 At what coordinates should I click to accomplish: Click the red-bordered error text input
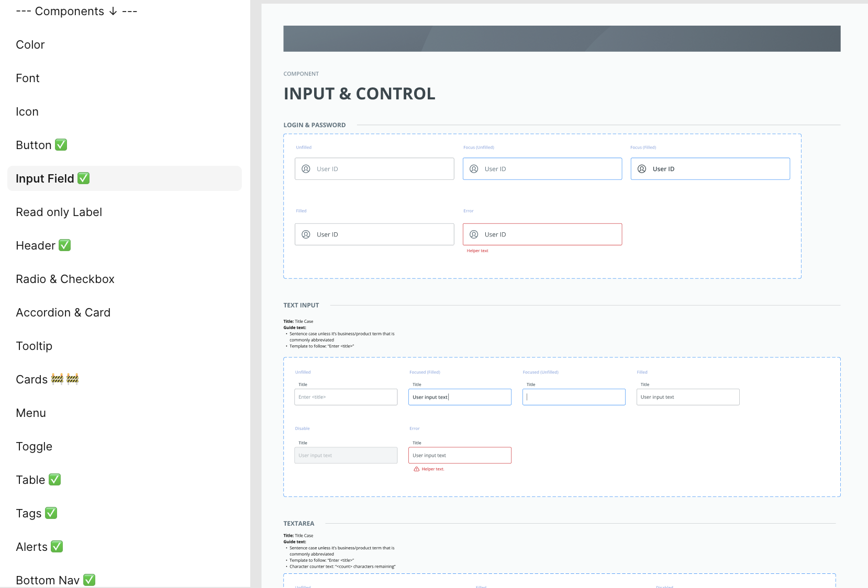[x=460, y=455]
